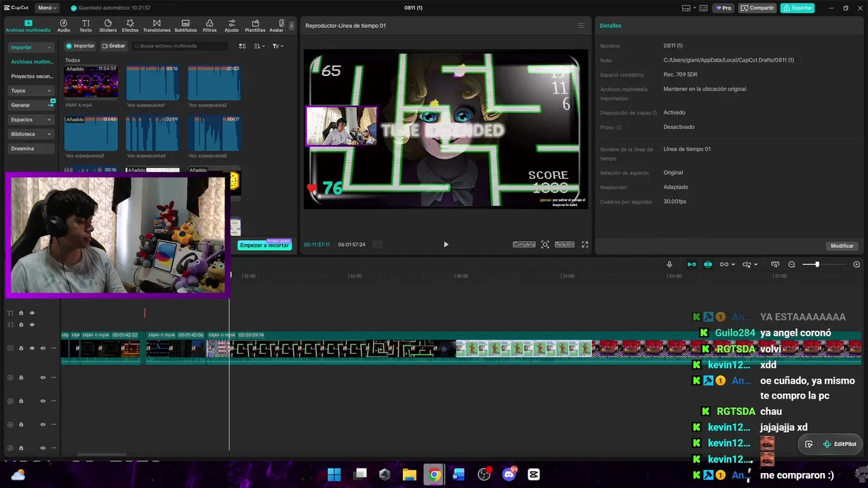Switch media grid view layout
This screenshot has height=488, width=868.
click(242, 46)
